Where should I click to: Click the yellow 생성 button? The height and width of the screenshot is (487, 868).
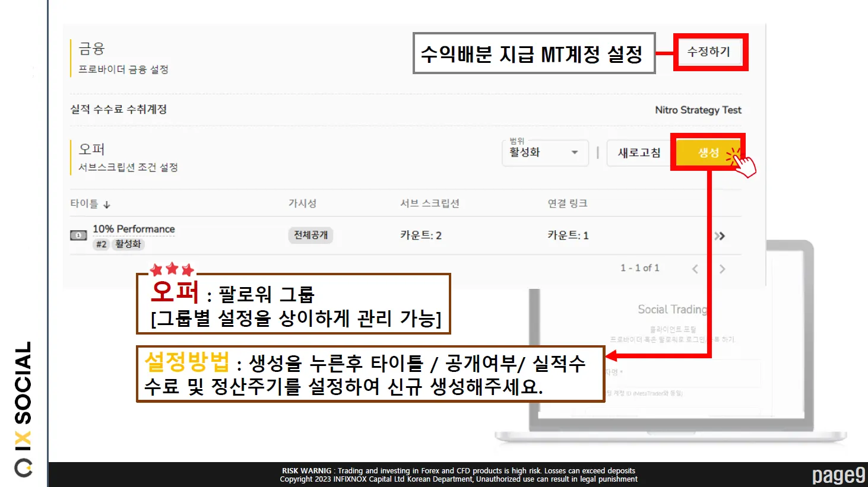point(708,152)
